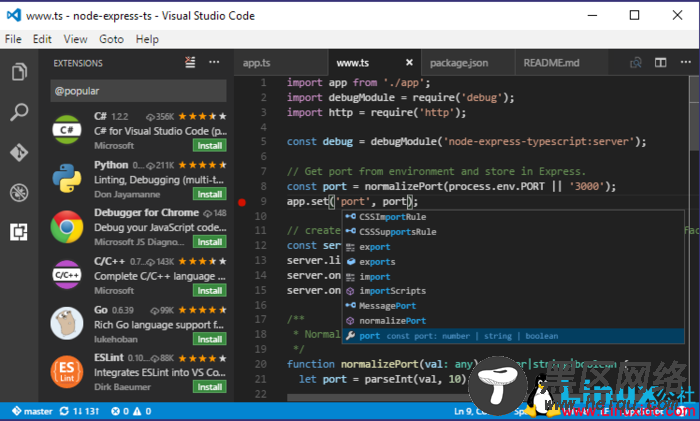Click the horizontal editor scrollbar
Viewport: 700px width, 421px height.
[x=377, y=397]
